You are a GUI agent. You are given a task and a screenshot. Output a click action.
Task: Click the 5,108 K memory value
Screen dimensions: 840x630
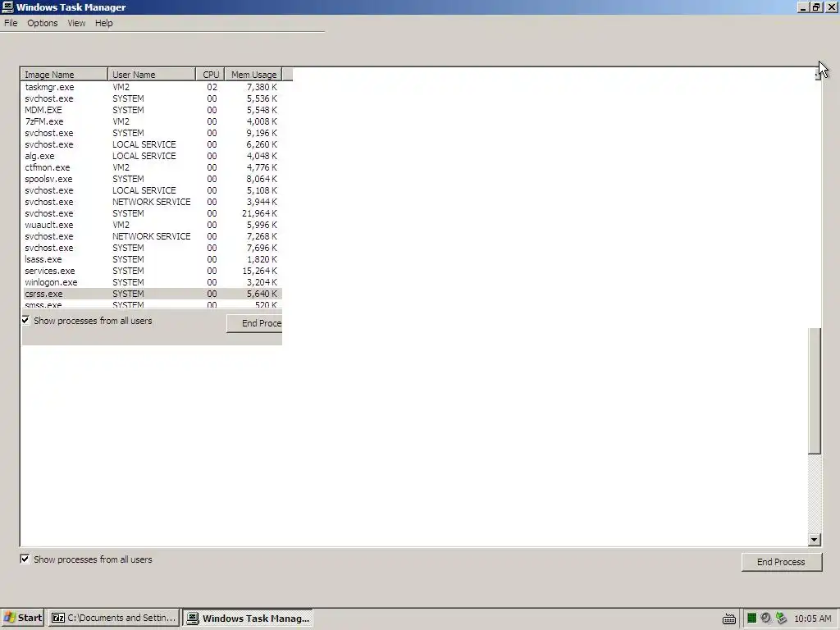coord(262,190)
